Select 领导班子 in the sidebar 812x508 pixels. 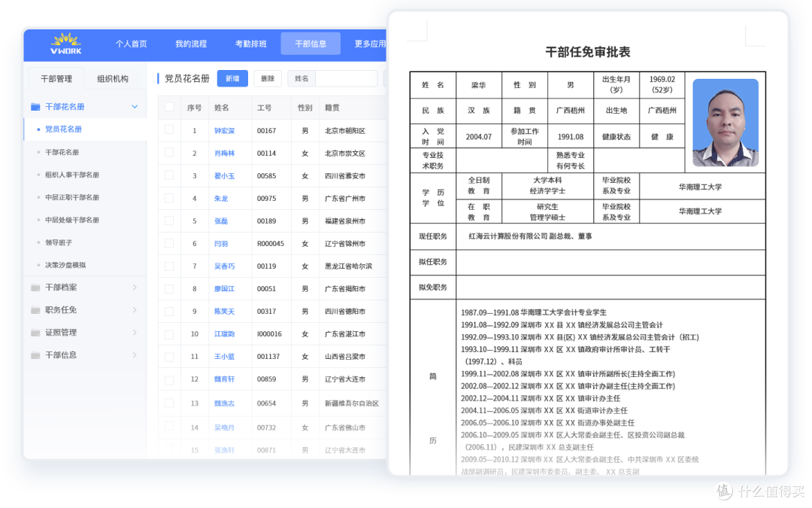click(x=59, y=242)
